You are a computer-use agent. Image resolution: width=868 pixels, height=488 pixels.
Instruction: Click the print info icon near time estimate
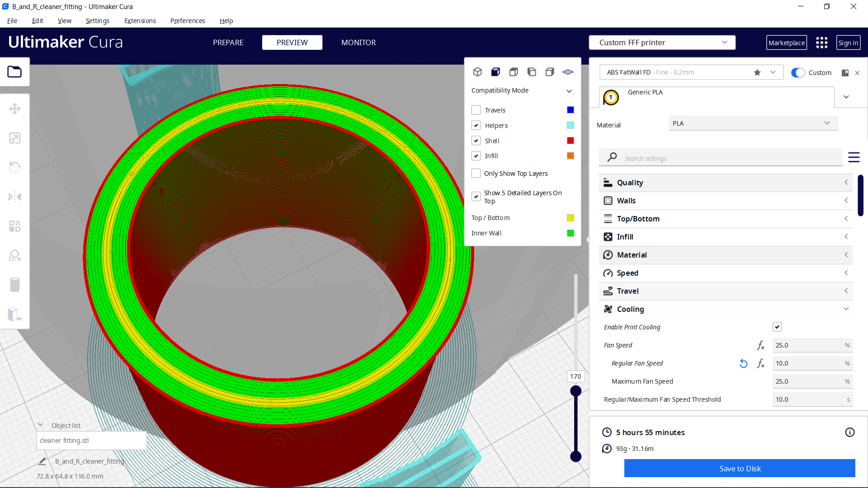tap(849, 432)
